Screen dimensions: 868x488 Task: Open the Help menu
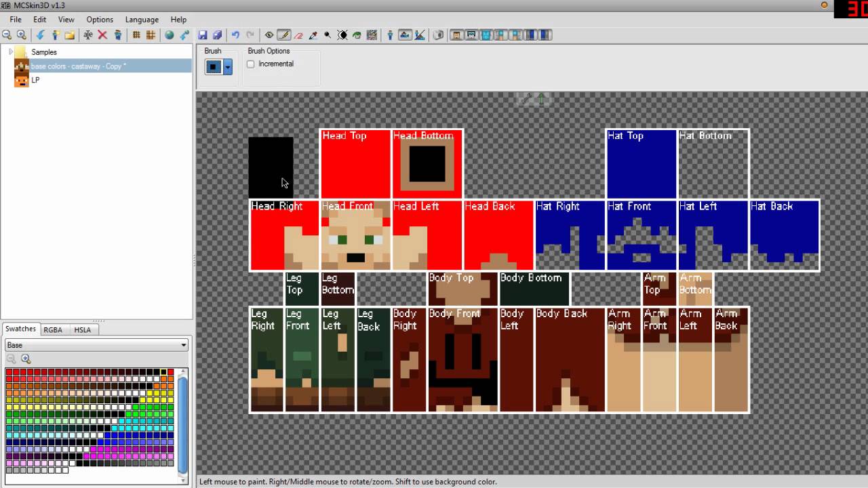click(x=178, y=20)
